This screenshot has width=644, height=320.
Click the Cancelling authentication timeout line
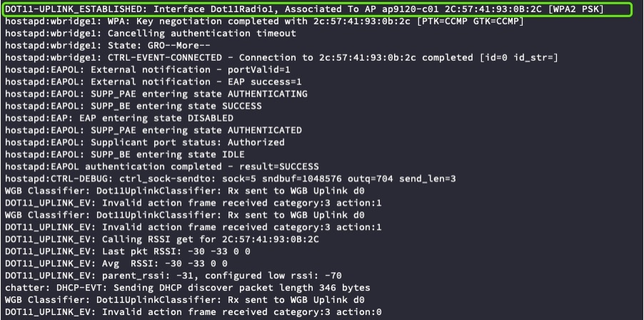coord(151,34)
